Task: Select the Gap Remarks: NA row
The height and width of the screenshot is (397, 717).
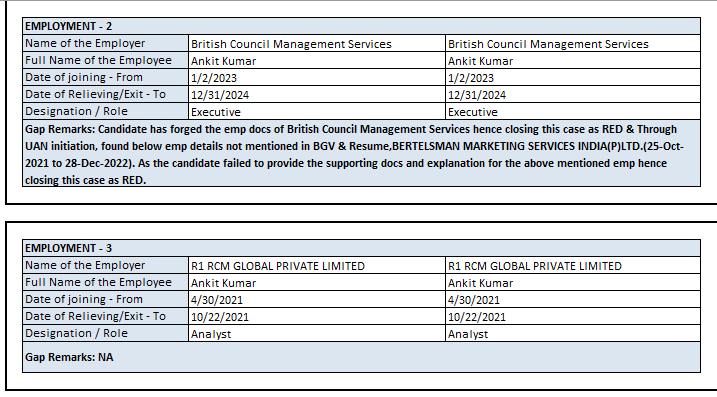Action: (x=361, y=357)
